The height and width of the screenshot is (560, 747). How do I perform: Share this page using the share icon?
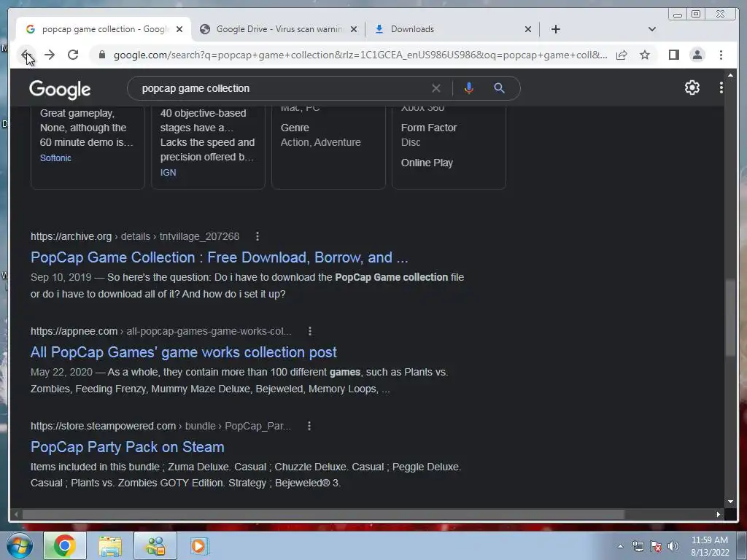click(622, 55)
